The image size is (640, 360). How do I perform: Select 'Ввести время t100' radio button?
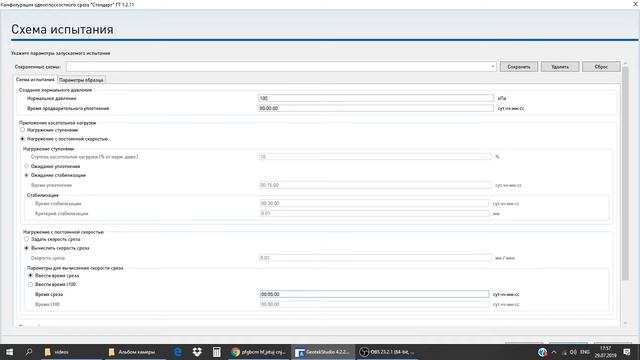click(31, 284)
